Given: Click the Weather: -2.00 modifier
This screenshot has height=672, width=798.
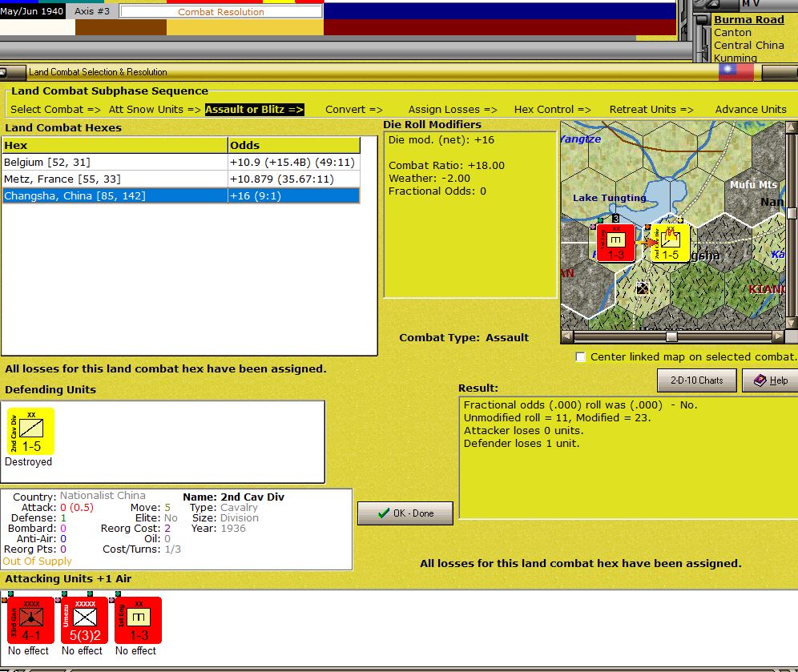Looking at the screenshot, I should coord(429,178).
